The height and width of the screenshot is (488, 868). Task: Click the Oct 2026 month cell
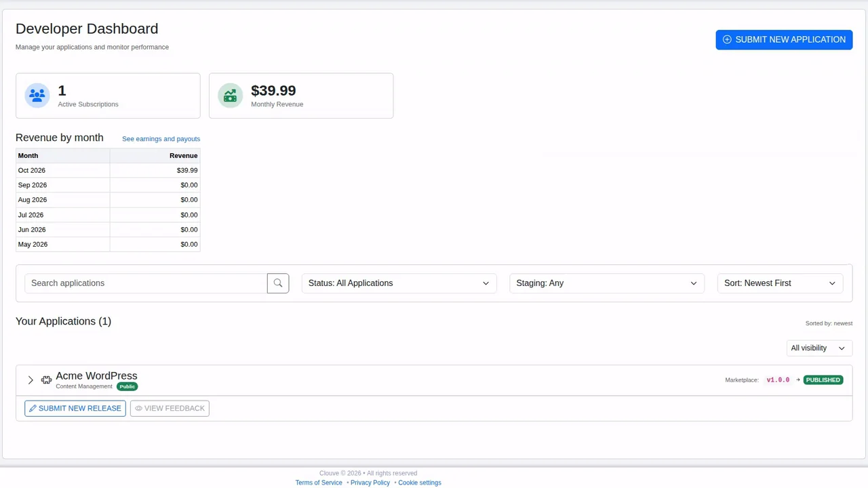coord(62,170)
